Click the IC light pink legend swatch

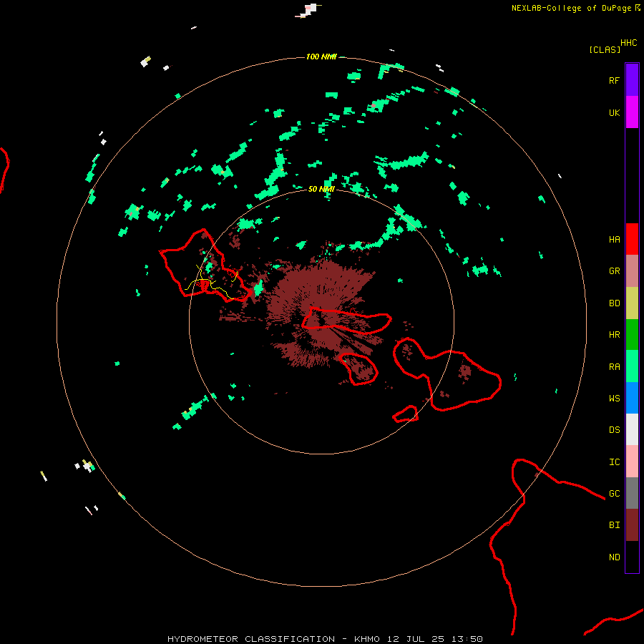632,462
